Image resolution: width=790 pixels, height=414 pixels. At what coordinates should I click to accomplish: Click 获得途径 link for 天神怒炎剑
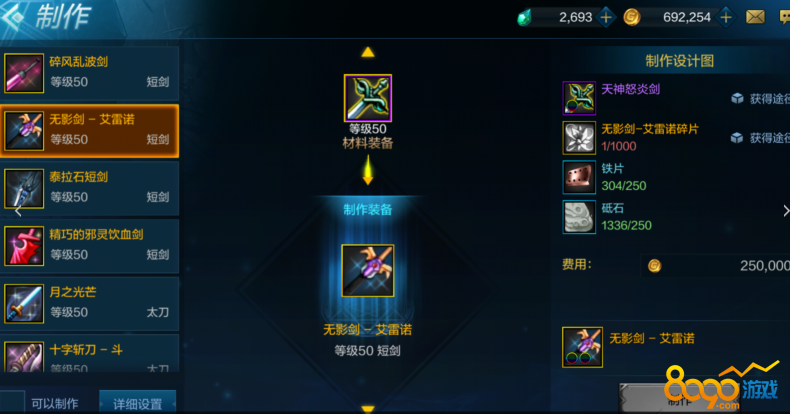(x=760, y=98)
